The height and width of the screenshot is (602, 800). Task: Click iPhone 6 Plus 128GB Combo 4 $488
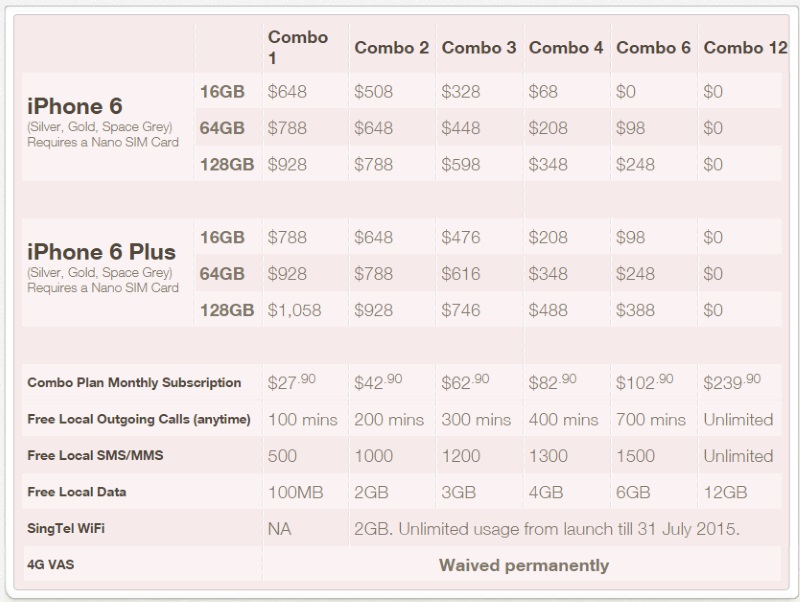pyautogui.click(x=548, y=310)
